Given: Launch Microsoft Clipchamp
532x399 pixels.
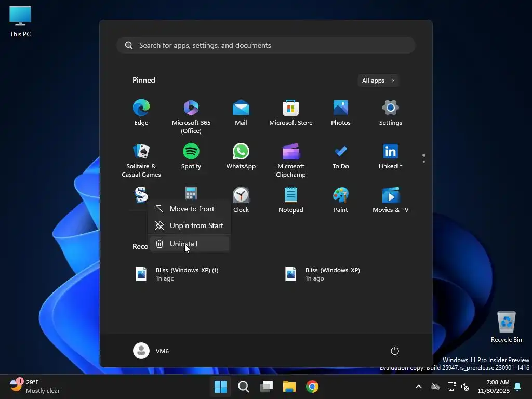Looking at the screenshot, I should (x=291, y=160).
